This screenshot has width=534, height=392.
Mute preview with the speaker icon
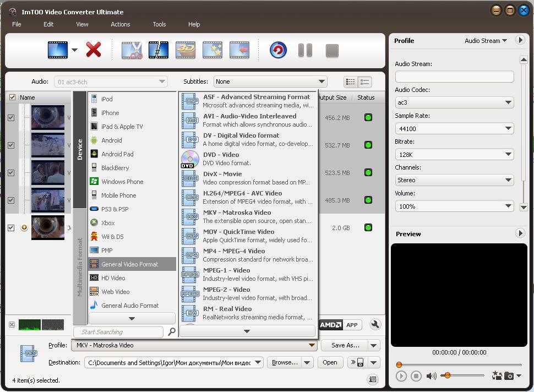point(431,376)
